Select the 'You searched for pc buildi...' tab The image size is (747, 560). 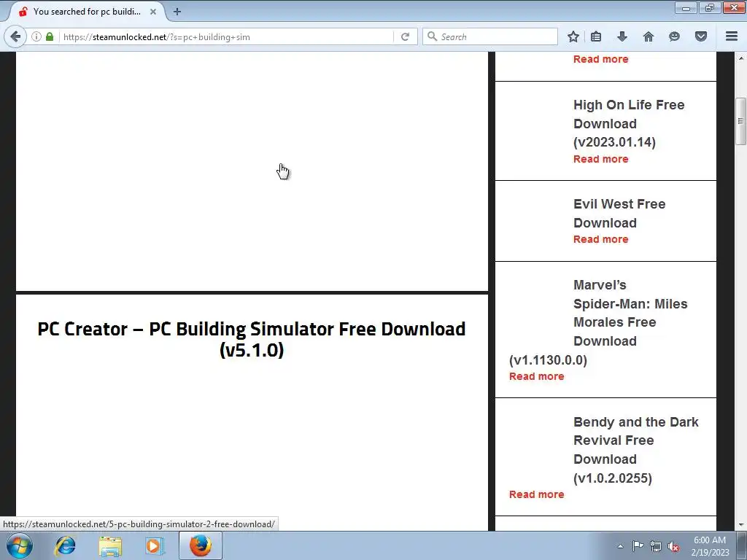pos(87,12)
